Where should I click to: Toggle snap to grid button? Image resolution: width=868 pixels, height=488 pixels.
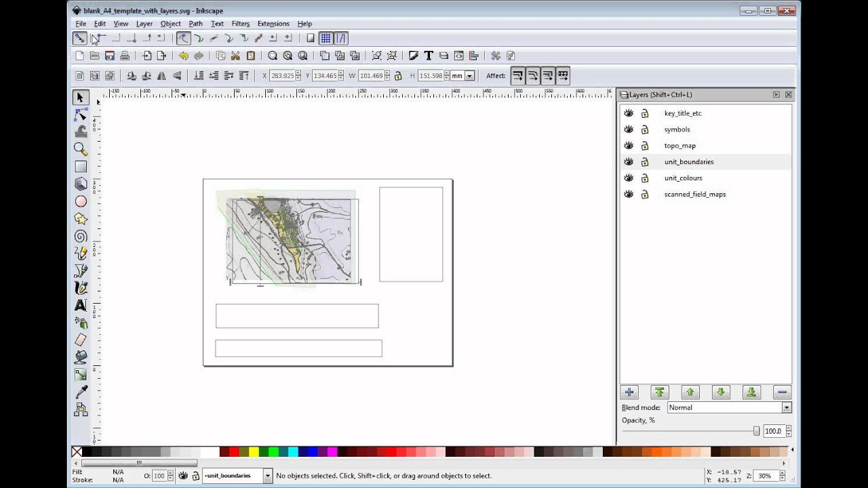(x=326, y=39)
